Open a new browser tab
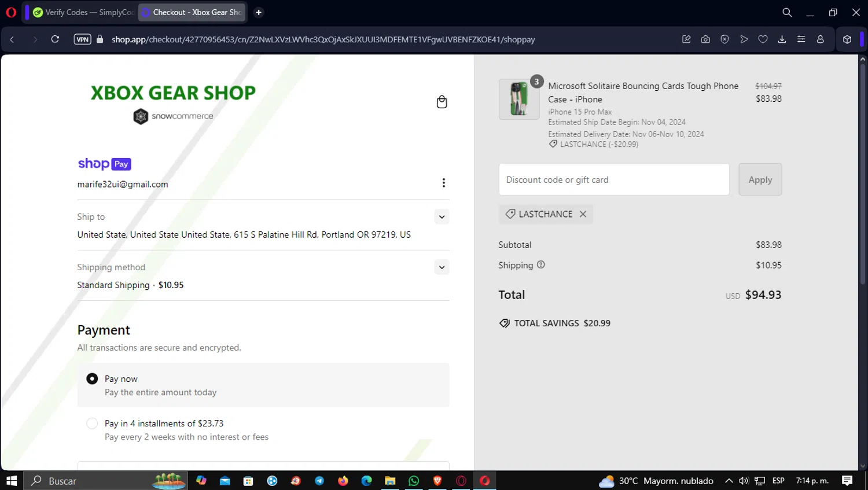 259,12
